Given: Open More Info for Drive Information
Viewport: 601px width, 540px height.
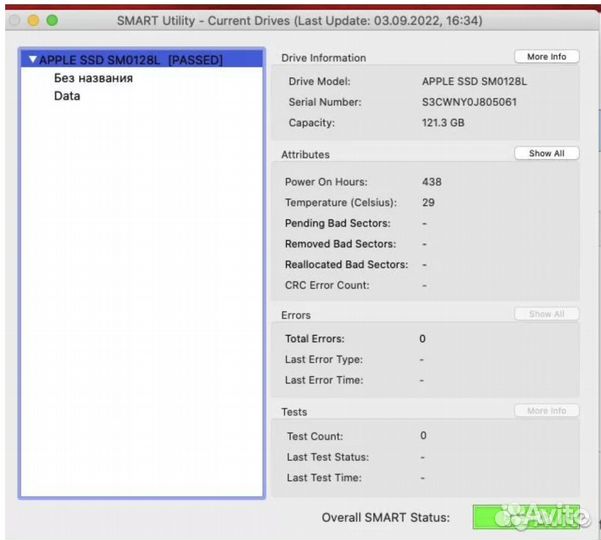Looking at the screenshot, I should point(546,57).
